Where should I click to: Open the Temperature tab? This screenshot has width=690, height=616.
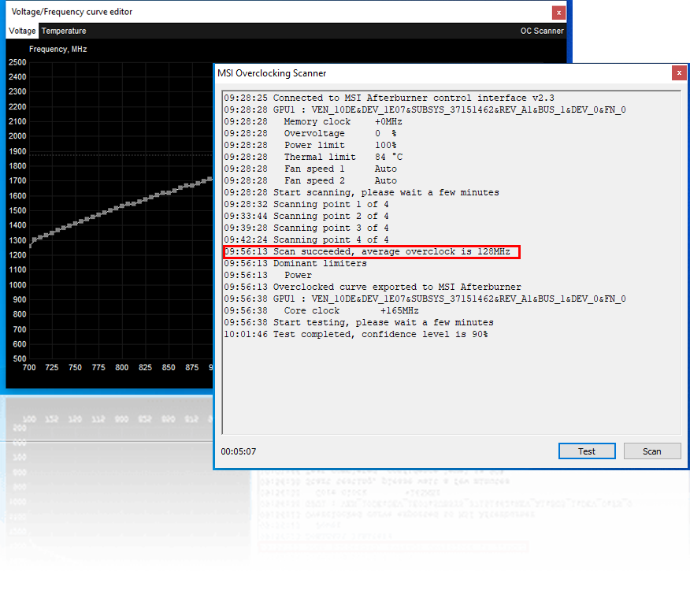click(64, 31)
